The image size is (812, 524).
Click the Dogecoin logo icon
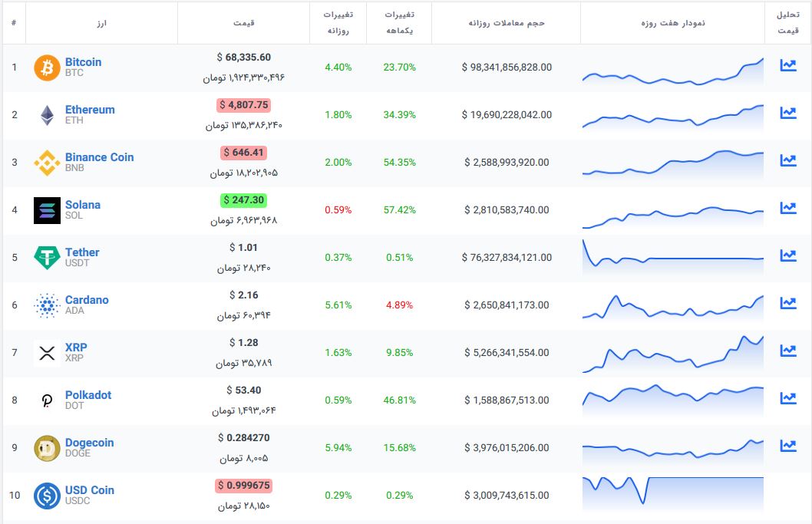pos(47,448)
